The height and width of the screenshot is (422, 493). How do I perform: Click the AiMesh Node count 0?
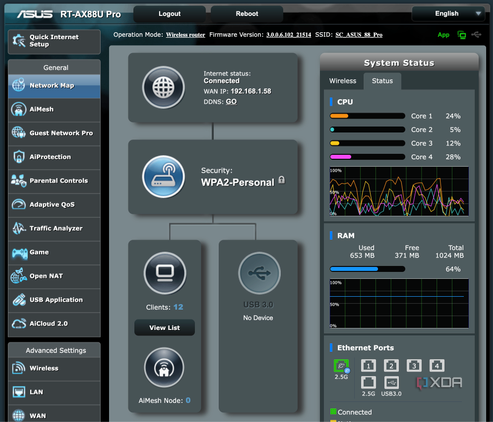coord(188,400)
